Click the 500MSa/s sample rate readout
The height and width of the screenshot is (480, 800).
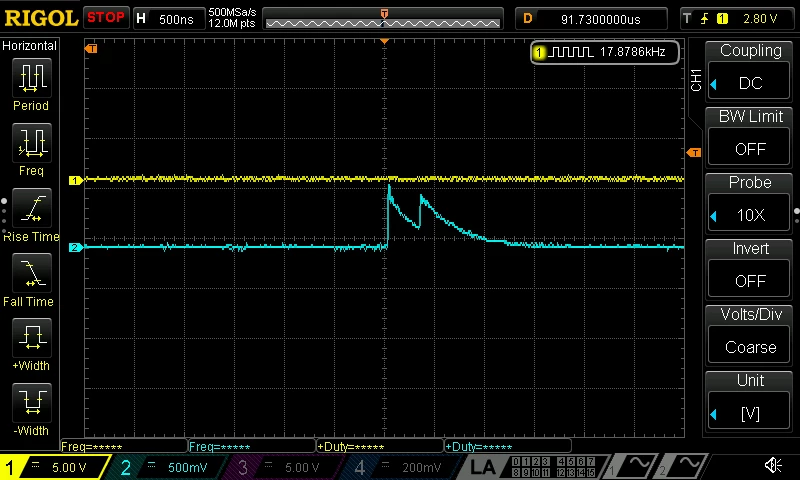point(232,12)
